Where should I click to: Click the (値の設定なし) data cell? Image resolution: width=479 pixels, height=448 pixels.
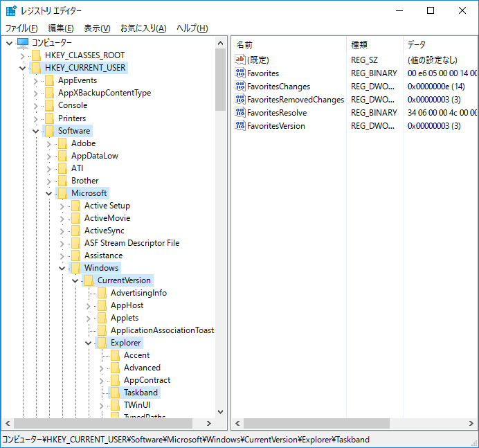(432, 60)
